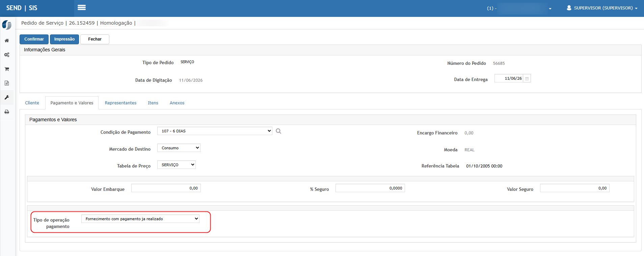Click the supervisor user avatar icon
The image size is (644, 256).
569,8
